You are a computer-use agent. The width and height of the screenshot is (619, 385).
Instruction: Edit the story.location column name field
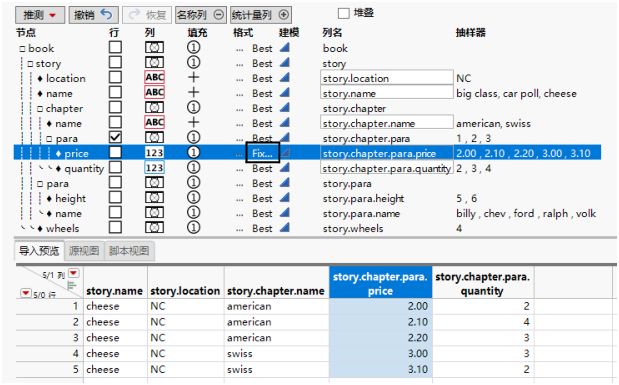tap(387, 78)
